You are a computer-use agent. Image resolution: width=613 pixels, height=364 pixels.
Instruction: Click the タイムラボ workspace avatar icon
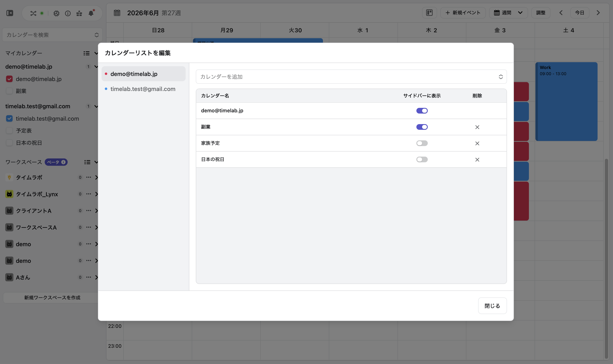9,177
